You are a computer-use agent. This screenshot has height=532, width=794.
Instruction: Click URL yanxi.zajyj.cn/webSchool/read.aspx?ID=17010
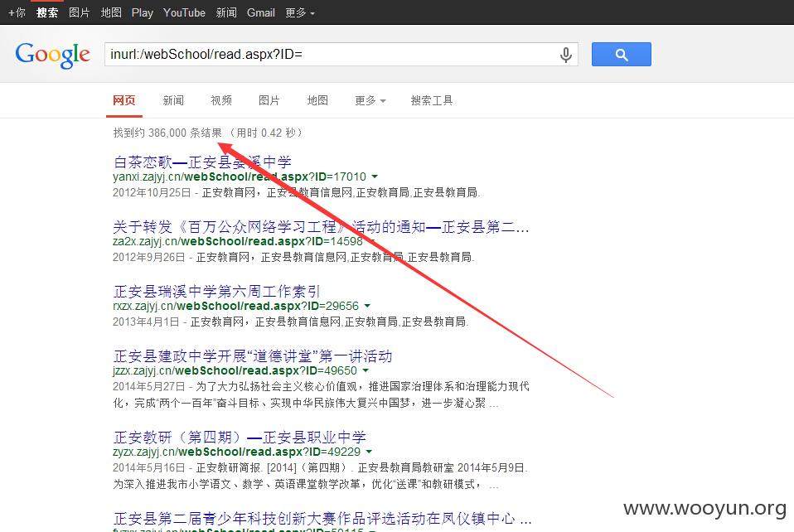point(239,177)
